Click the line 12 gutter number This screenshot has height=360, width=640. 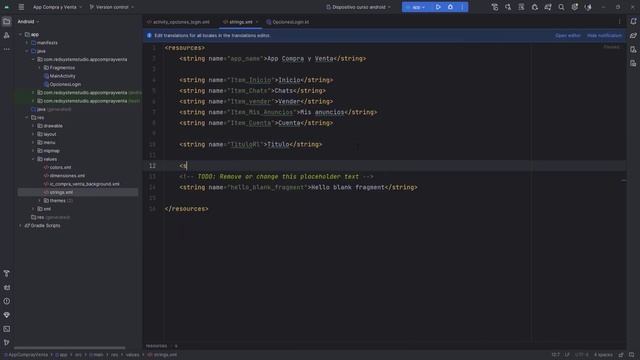152,166
